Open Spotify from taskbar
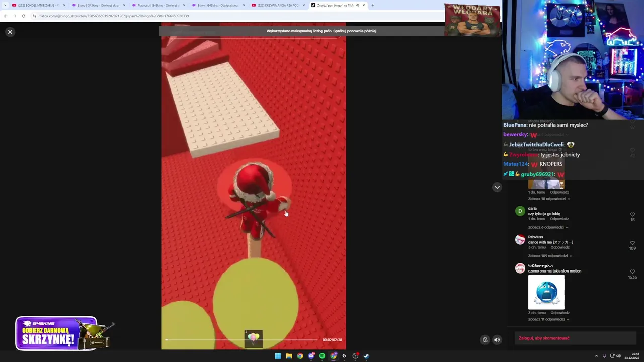Image resolution: width=644 pixels, height=362 pixels. pos(322,356)
